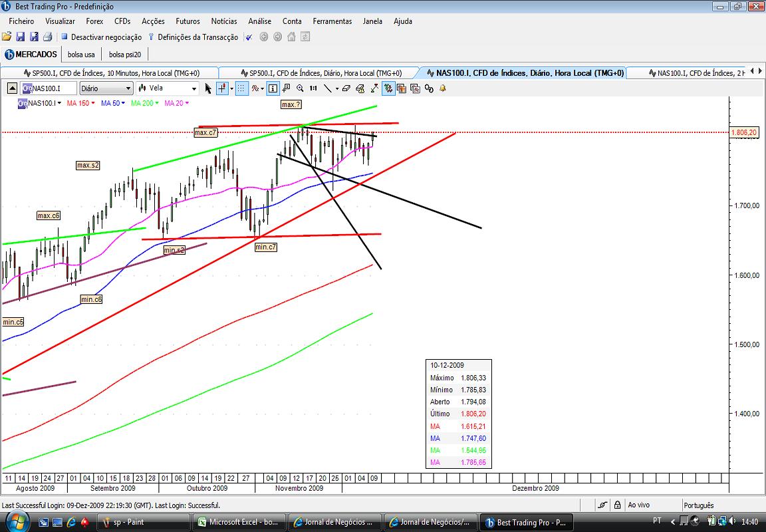Open the Ferramentas menu
This screenshot has width=766, height=532.
[x=332, y=21]
